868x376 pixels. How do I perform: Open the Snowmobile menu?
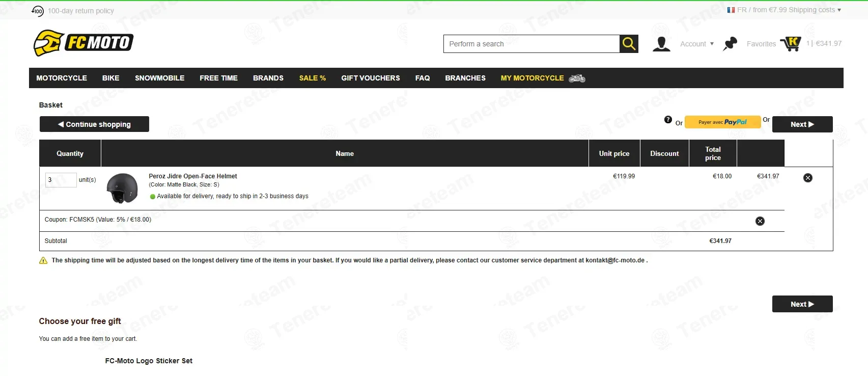pos(160,78)
